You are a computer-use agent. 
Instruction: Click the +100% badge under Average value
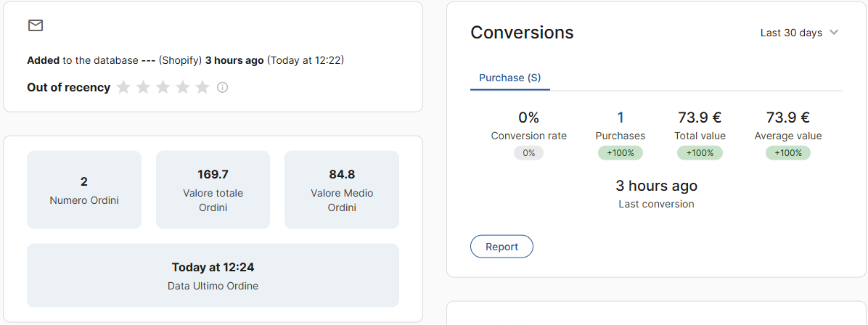(788, 153)
